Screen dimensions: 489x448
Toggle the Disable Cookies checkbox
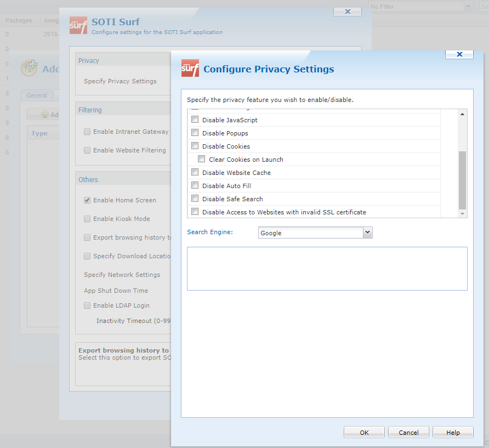coord(195,146)
